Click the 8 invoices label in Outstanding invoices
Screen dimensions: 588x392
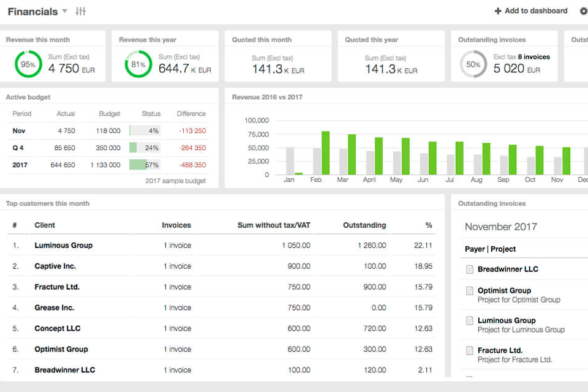pyautogui.click(x=534, y=57)
